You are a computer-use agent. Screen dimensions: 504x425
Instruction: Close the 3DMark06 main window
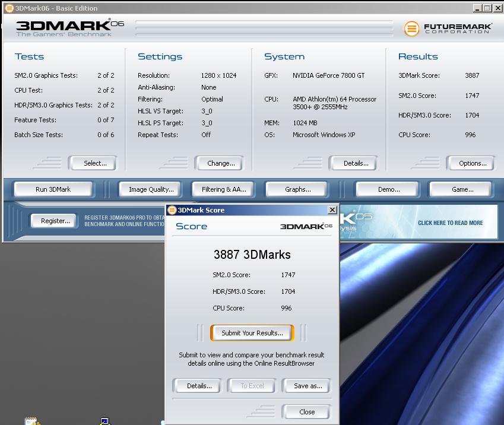(x=498, y=8)
